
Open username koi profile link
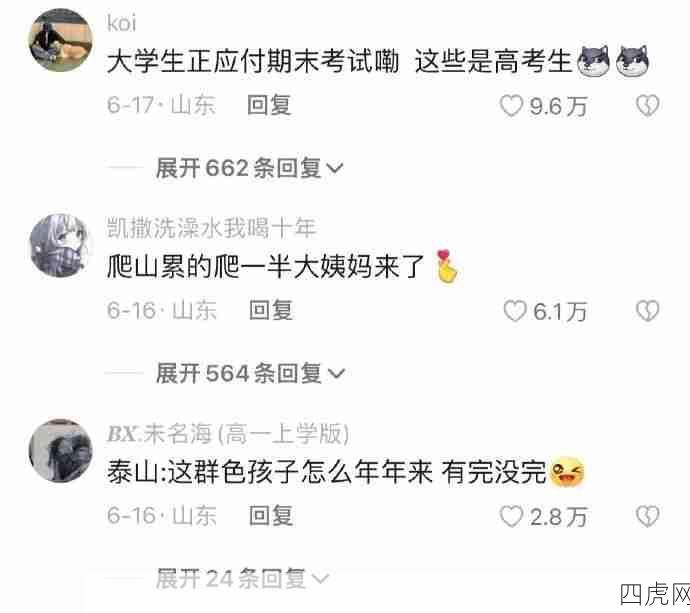tap(121, 23)
